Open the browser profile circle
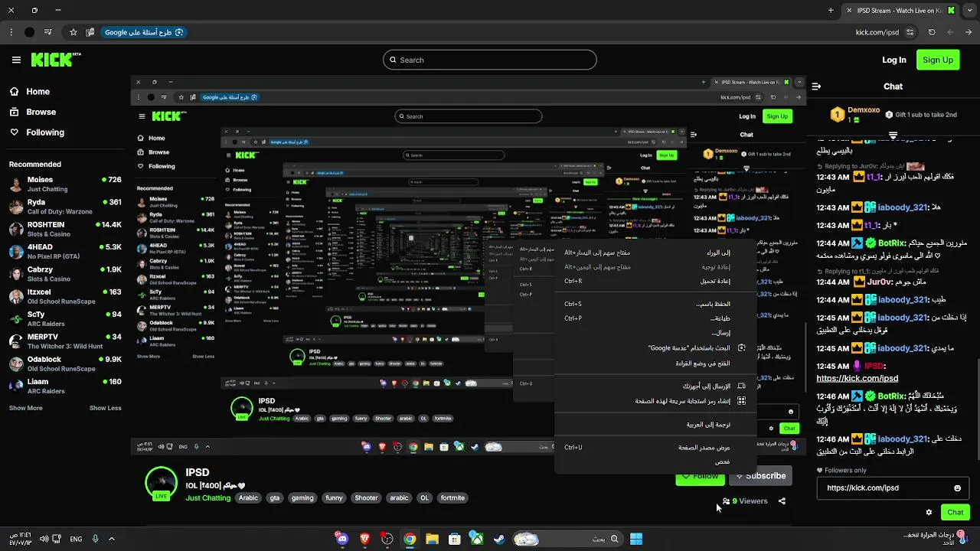The height and width of the screenshot is (551, 980). pyautogui.click(x=29, y=32)
